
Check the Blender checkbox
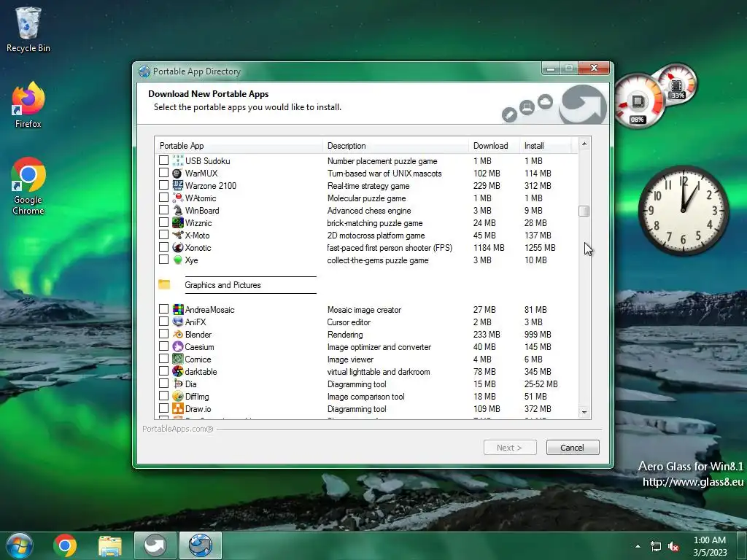coord(163,334)
